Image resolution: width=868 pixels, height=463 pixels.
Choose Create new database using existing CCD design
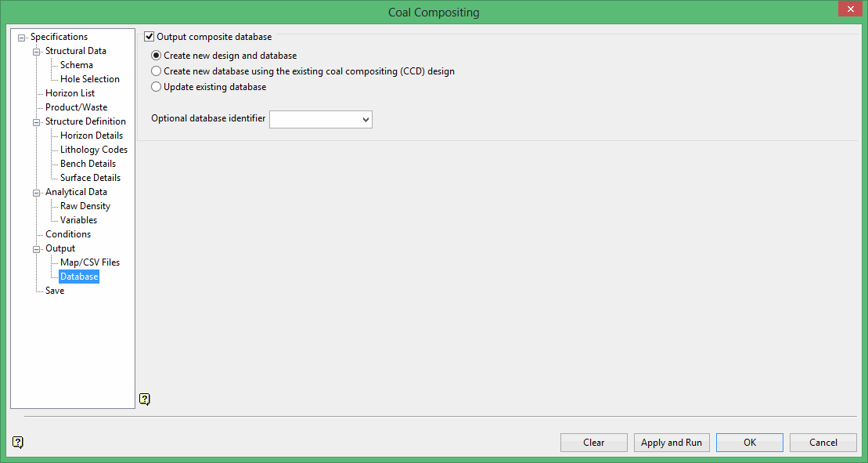[x=157, y=71]
